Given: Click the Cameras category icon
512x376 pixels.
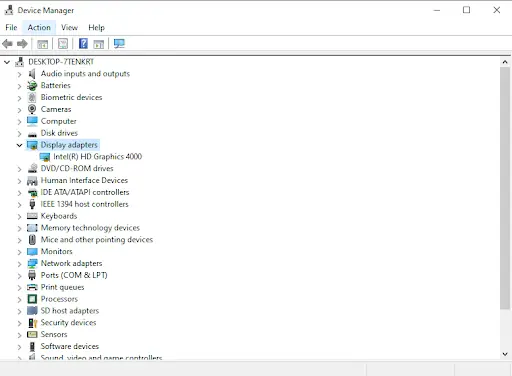Looking at the screenshot, I should (x=32, y=109).
